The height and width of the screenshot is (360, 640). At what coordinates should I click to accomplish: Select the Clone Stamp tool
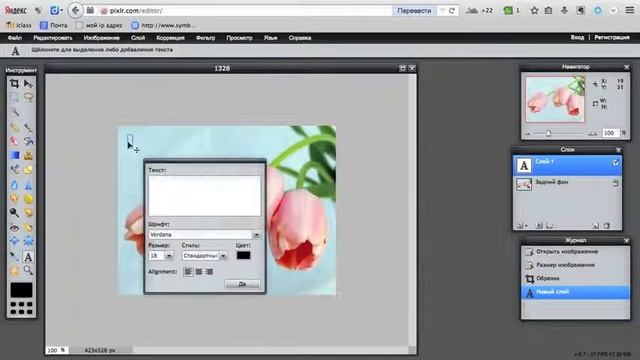coord(28,156)
